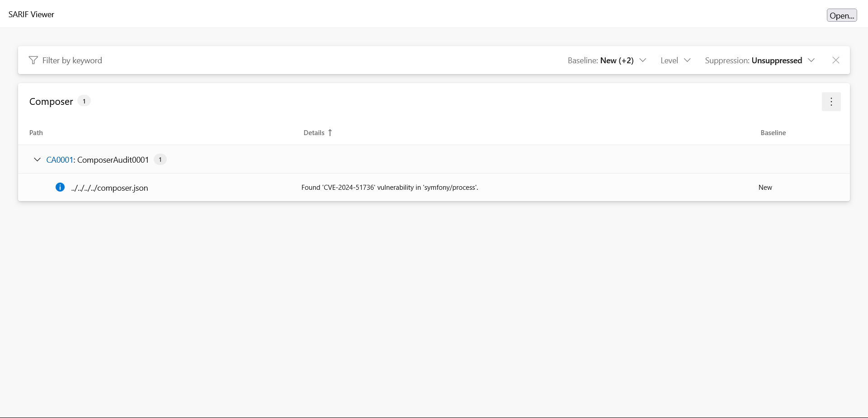Open the Composer more options menu
This screenshot has width=868, height=418.
click(831, 102)
